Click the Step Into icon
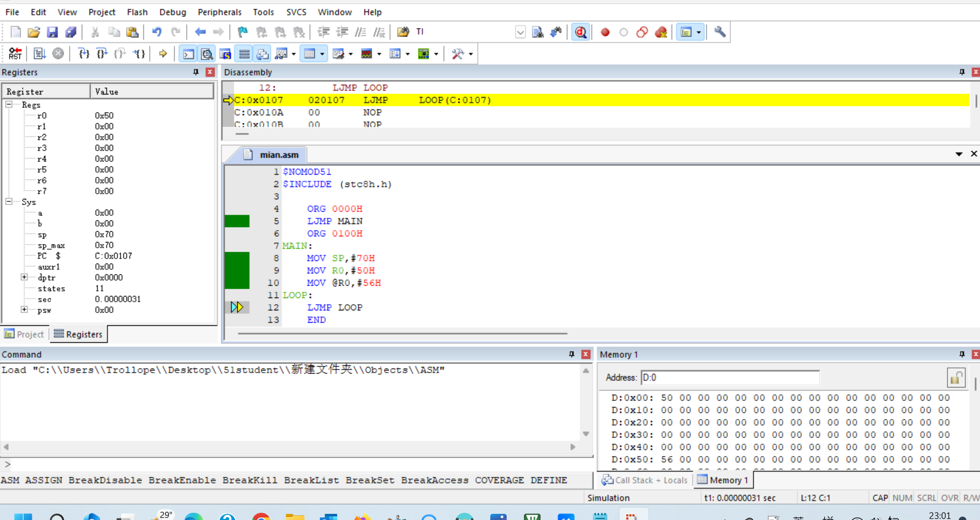 (x=84, y=53)
